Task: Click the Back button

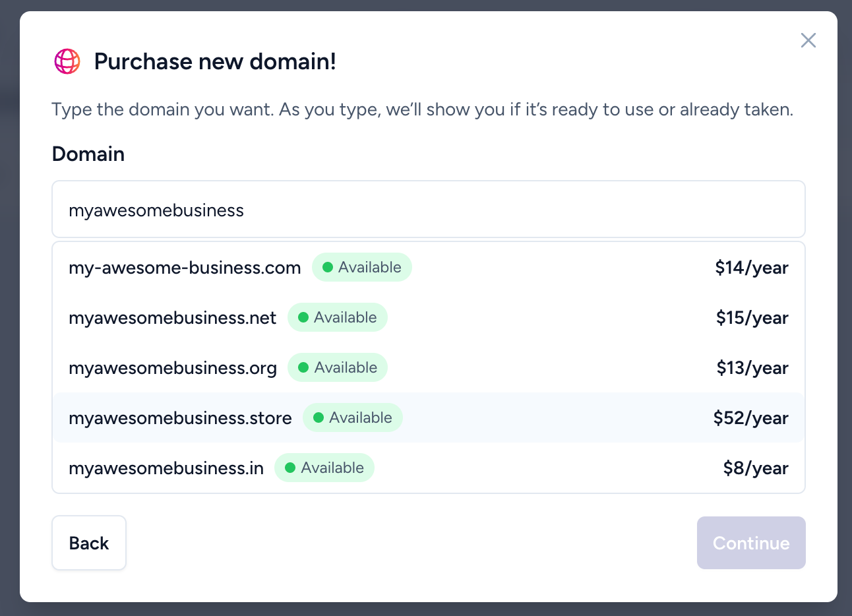Action: coord(89,543)
